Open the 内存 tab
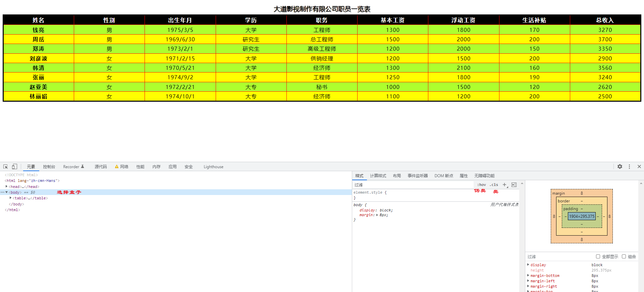The height and width of the screenshot is (292, 644). [156, 167]
